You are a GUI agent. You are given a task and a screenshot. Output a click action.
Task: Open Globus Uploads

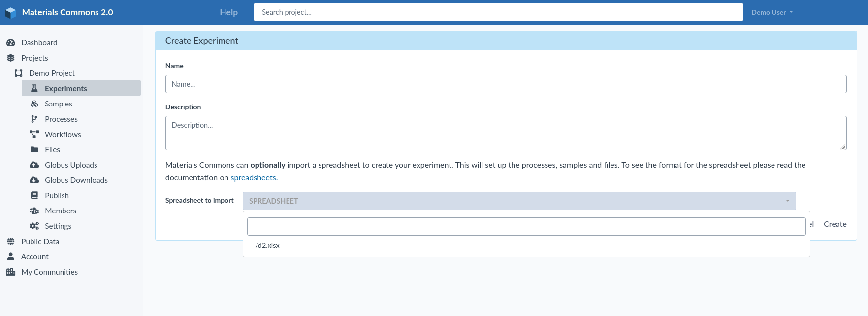click(71, 165)
